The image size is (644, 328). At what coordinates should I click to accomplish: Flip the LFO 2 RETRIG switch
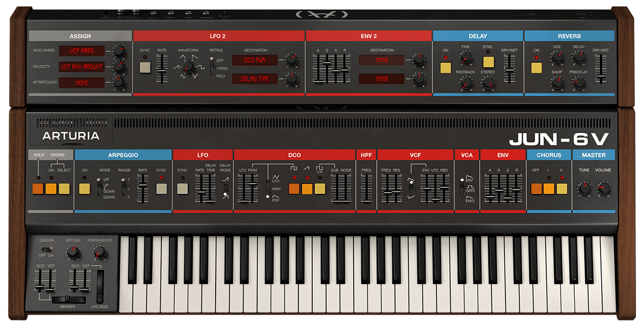pyautogui.click(x=212, y=65)
